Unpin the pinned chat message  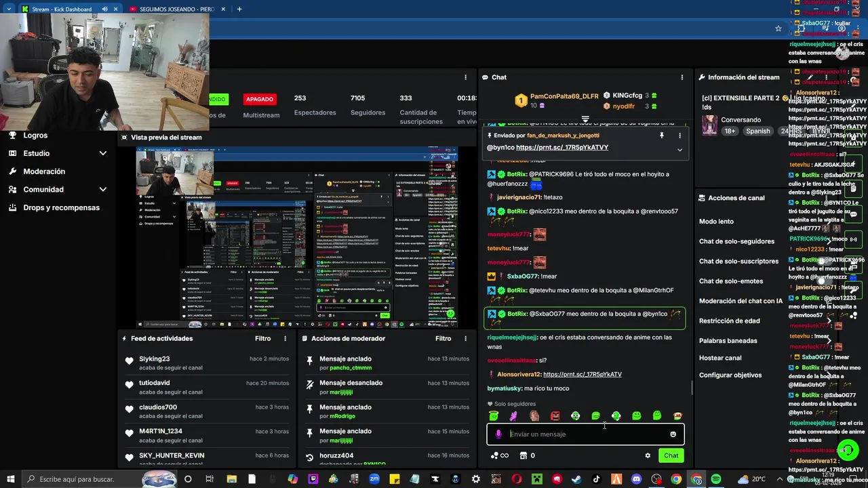661,136
